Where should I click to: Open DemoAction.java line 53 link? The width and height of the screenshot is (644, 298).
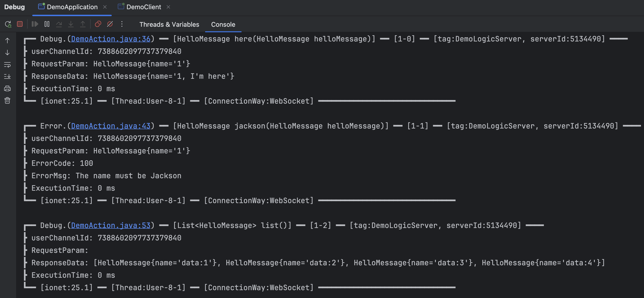111,225
